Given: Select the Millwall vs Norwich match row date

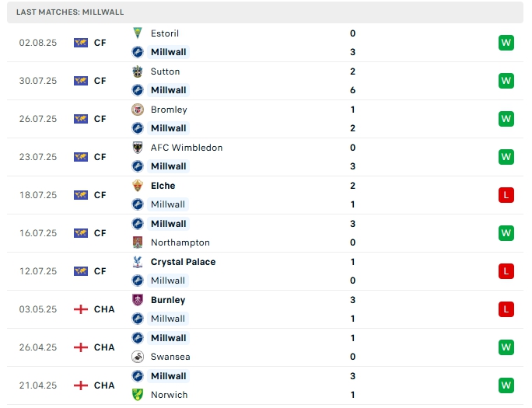Looking at the screenshot, I should pyautogui.click(x=38, y=385).
